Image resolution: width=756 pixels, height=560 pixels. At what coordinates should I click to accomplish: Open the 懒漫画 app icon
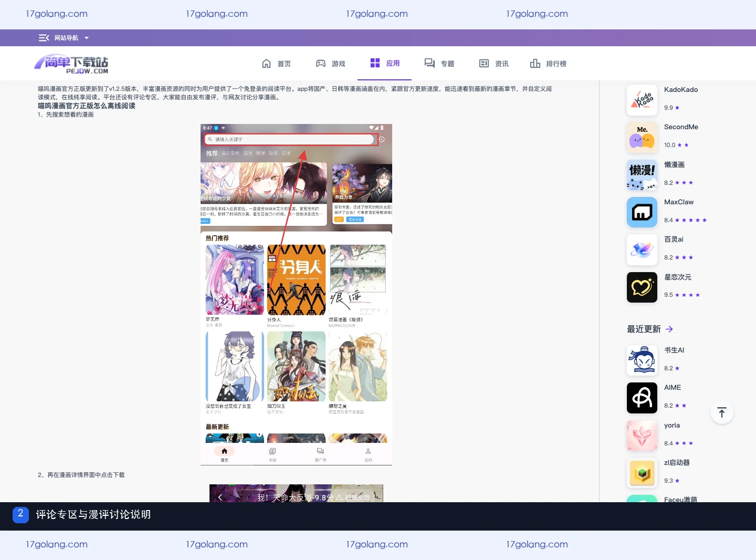[x=642, y=175]
